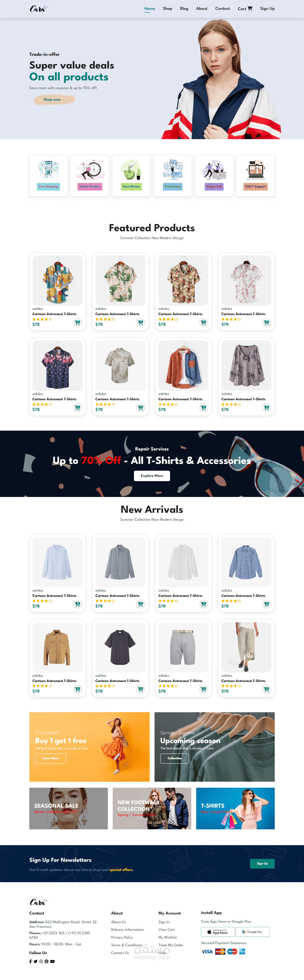Open the Instagram icon in footer

pos(41,961)
